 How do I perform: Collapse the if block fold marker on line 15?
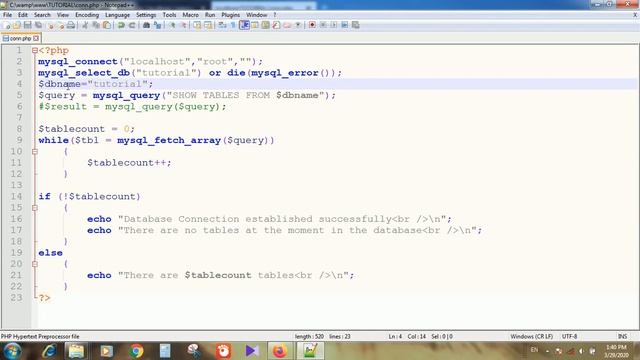[35, 208]
